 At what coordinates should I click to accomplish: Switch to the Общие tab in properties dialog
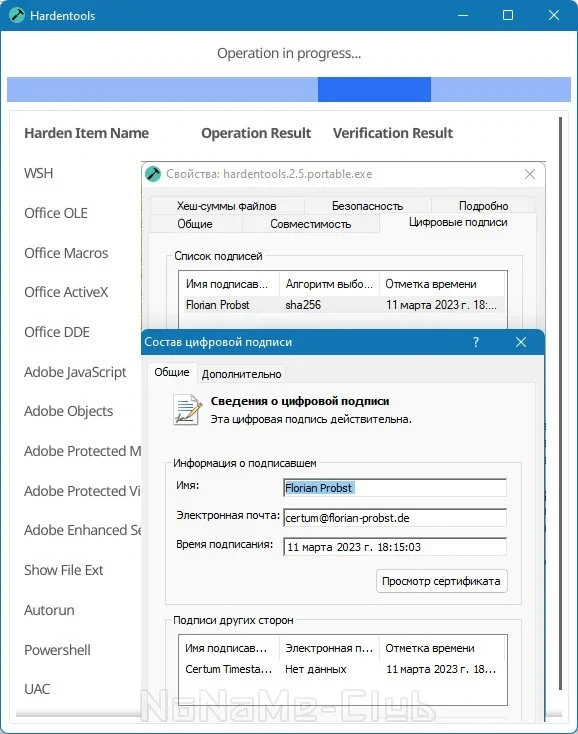pyautogui.click(x=195, y=224)
